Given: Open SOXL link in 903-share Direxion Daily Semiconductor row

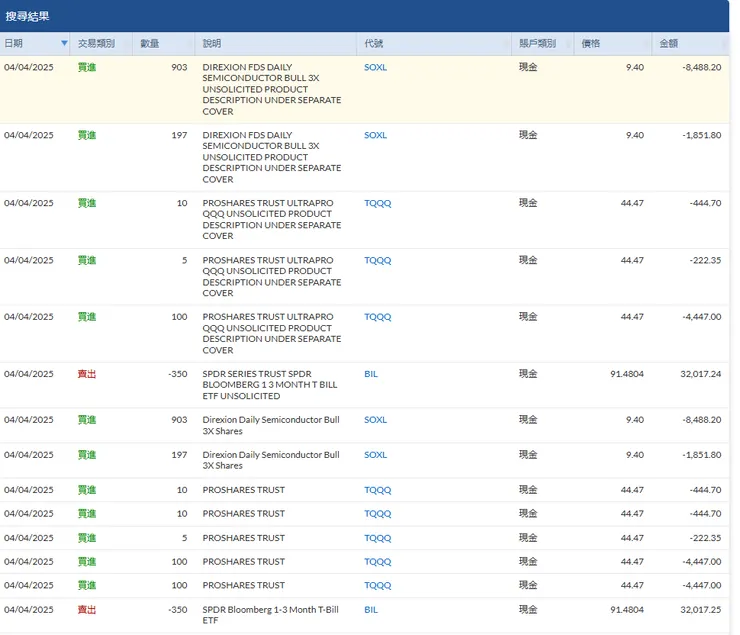Looking at the screenshot, I should pos(375,420).
